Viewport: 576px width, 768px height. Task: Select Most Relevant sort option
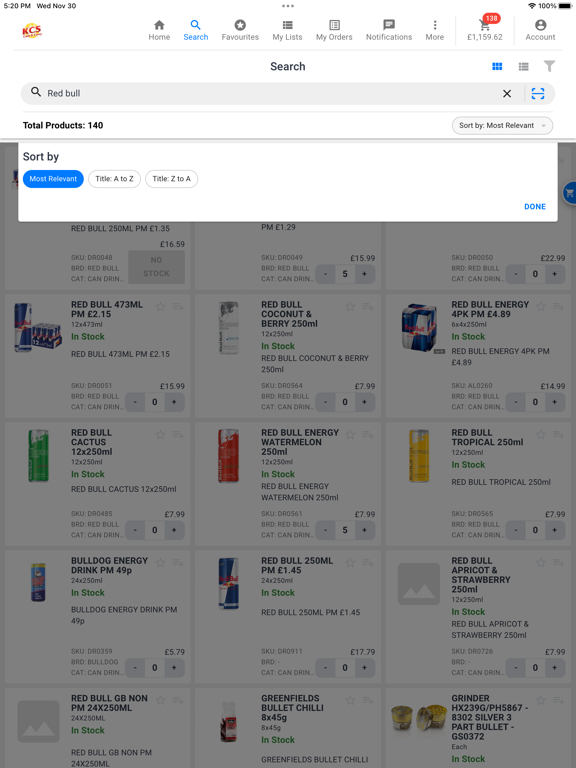53,179
